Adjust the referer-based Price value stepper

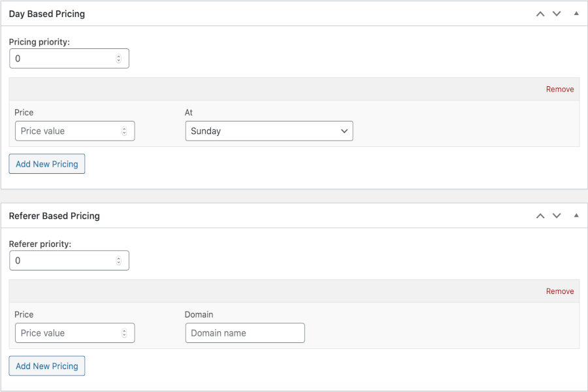pyautogui.click(x=124, y=333)
